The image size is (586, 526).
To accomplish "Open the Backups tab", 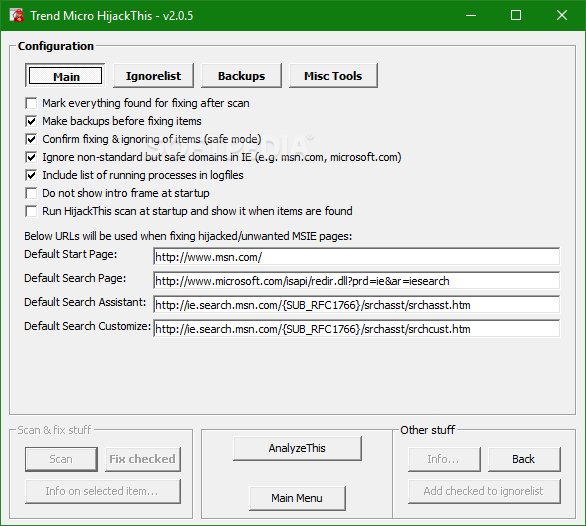I will (241, 76).
